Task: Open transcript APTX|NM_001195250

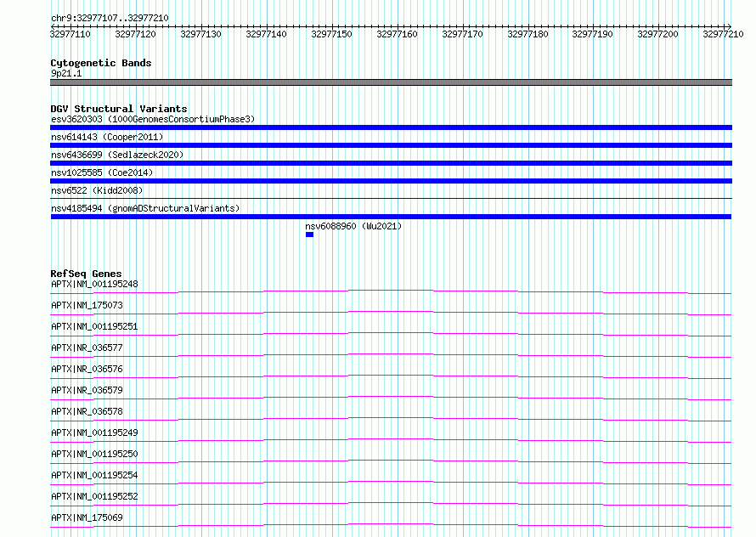Action: pos(94,454)
